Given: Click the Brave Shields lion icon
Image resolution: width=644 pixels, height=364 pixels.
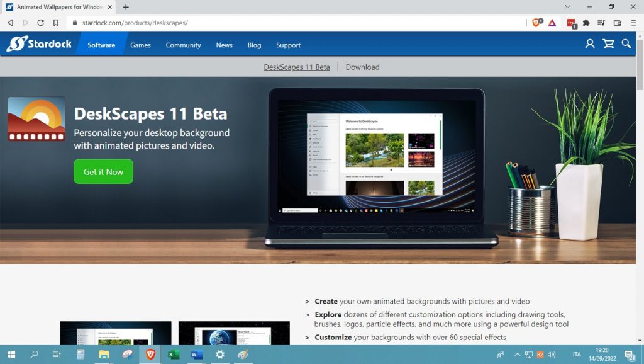Looking at the screenshot, I should (536, 23).
